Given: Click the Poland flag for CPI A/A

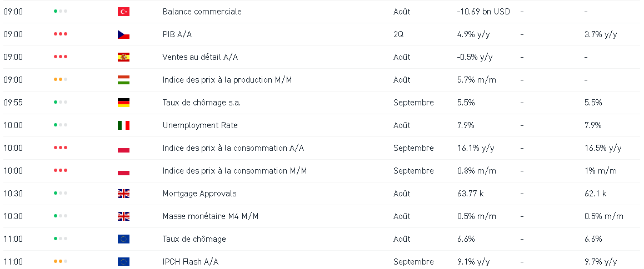Looking at the screenshot, I should point(123,148).
